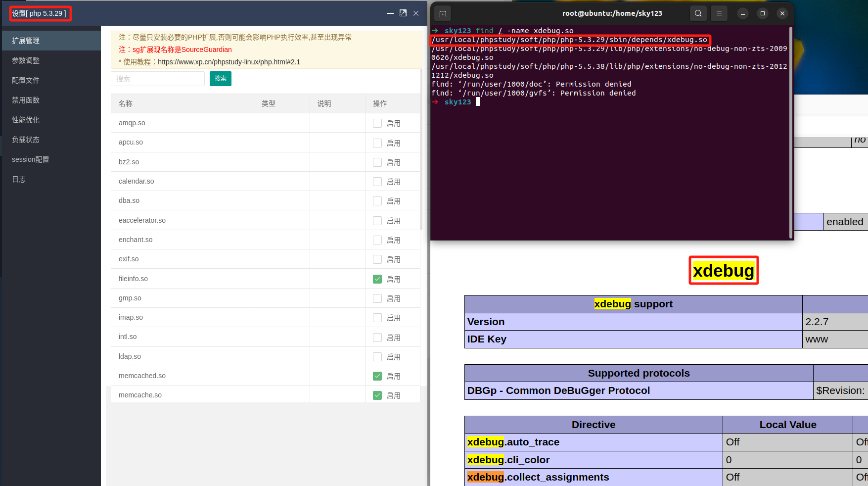Image resolution: width=868 pixels, height=486 pixels.
Task: Maximize the php 5.3.29 settings dialog
Action: point(403,13)
